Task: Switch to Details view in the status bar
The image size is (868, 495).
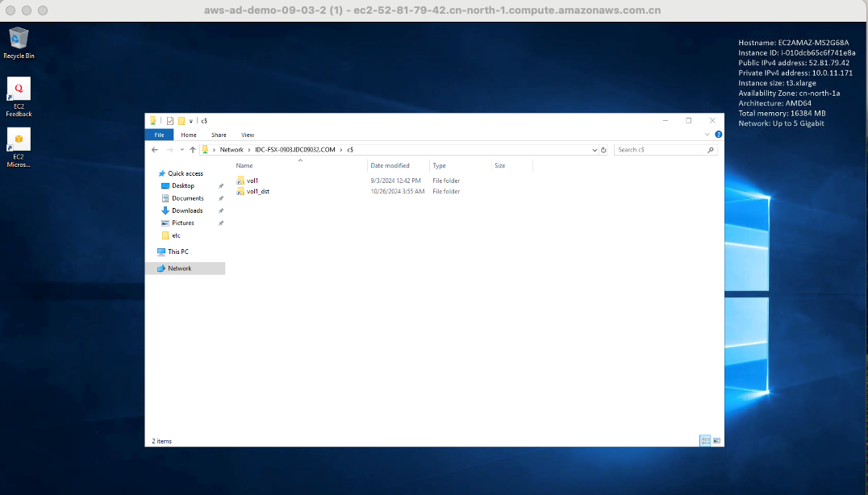Action: pyautogui.click(x=705, y=440)
